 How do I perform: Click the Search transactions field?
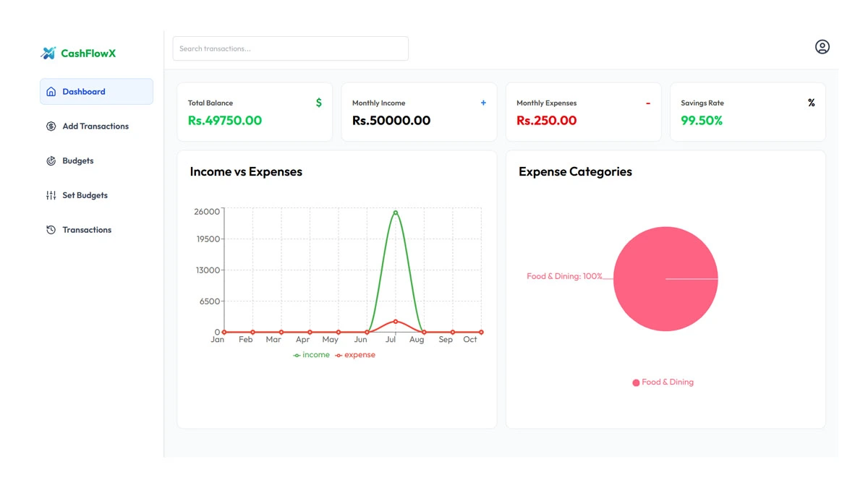point(290,48)
